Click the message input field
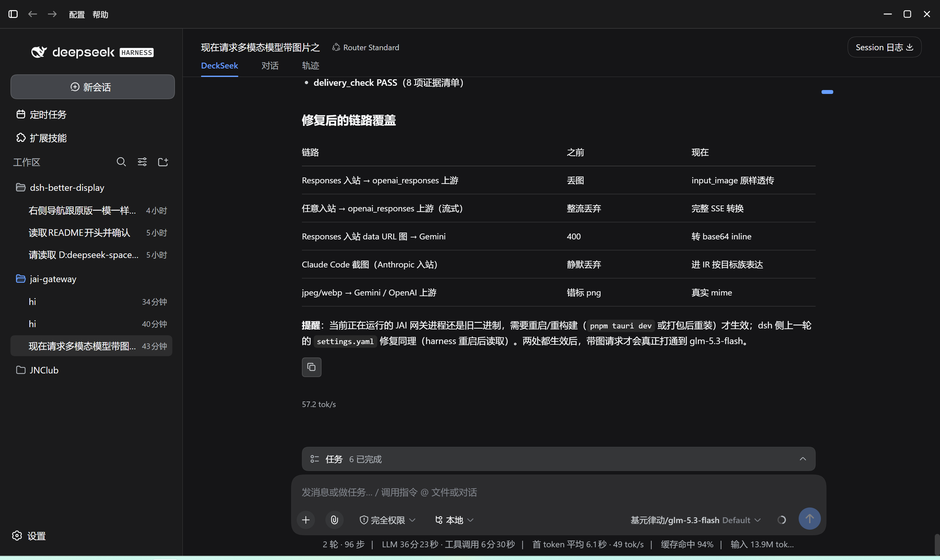940x560 pixels. [558, 492]
